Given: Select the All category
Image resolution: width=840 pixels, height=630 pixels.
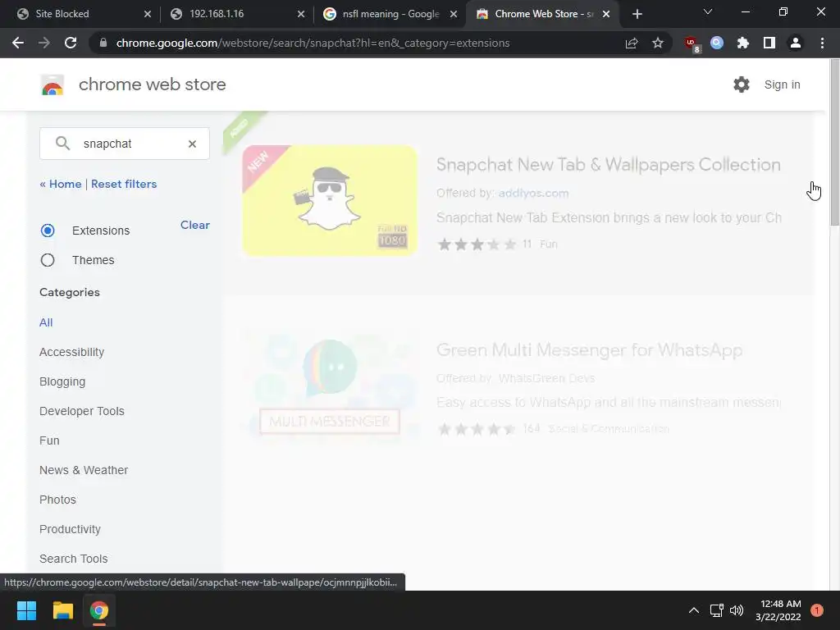Looking at the screenshot, I should pos(46,322).
